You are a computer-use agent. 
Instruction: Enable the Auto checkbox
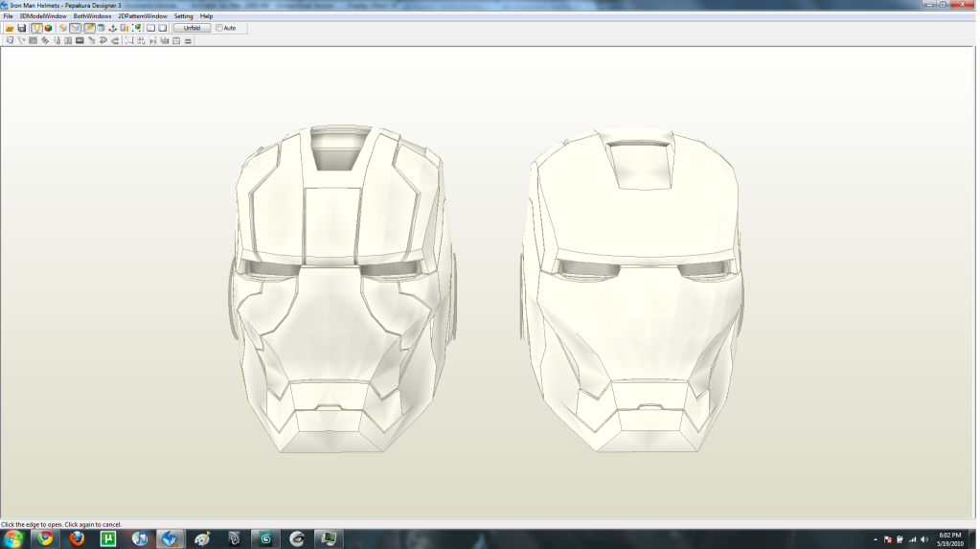[x=218, y=28]
